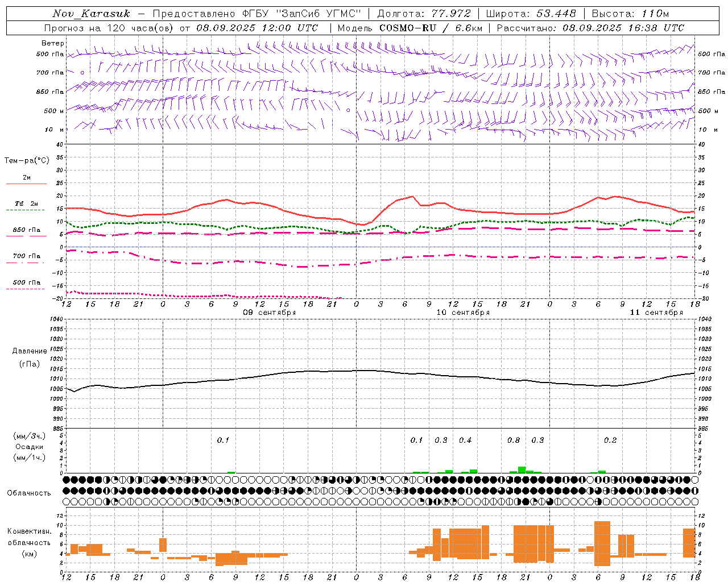Click the 1040 tick on left pressure axis
Viewport: 728px width, 582px height.
[56, 319]
